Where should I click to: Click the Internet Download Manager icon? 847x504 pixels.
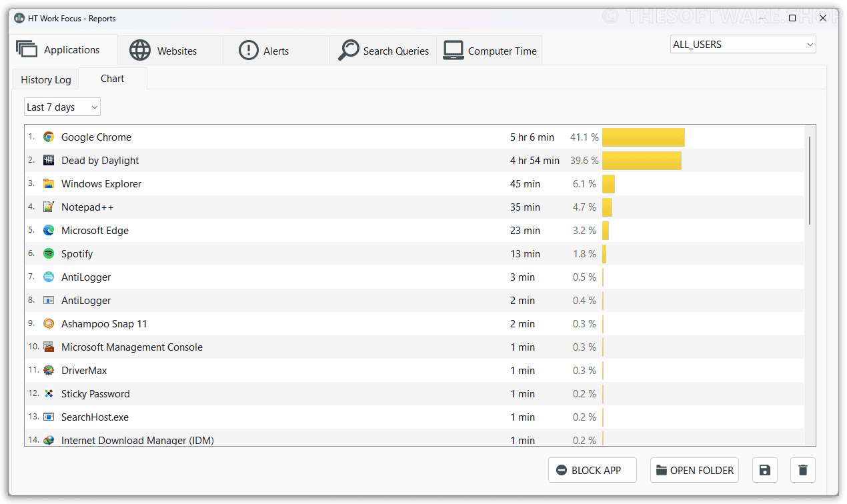pyautogui.click(x=49, y=441)
